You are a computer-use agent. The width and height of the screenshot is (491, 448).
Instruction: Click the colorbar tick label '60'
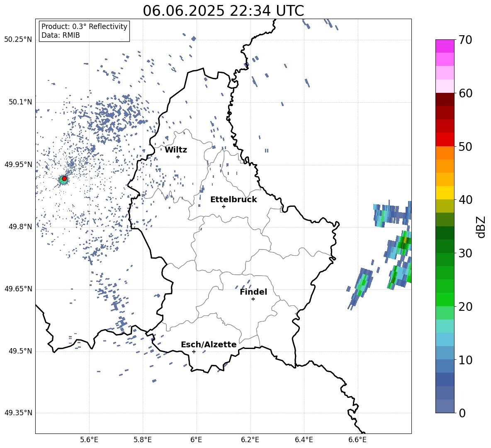pos(465,93)
